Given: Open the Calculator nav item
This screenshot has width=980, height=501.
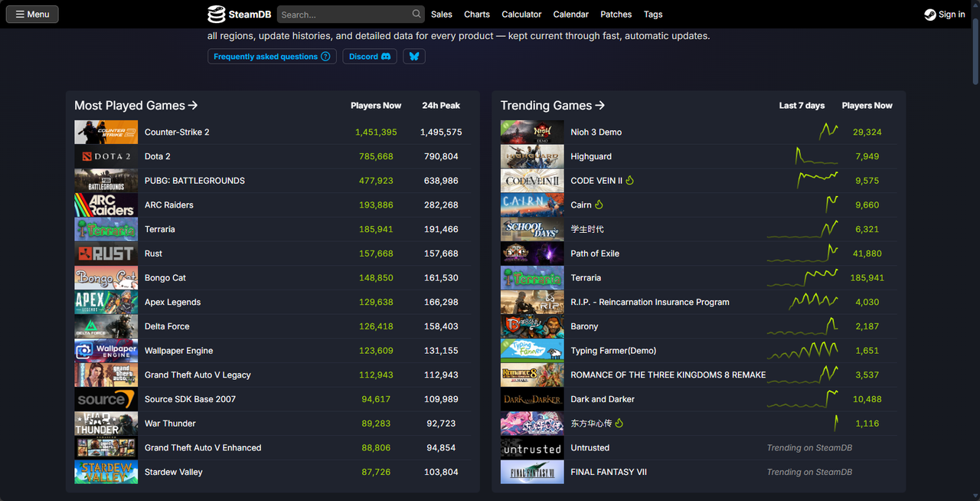Looking at the screenshot, I should pos(521,14).
